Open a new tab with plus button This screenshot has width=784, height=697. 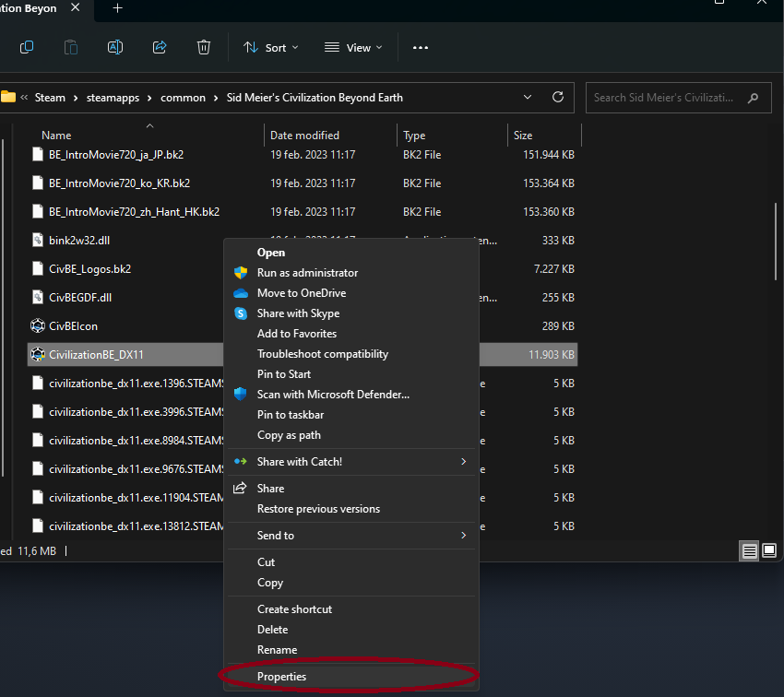click(117, 8)
